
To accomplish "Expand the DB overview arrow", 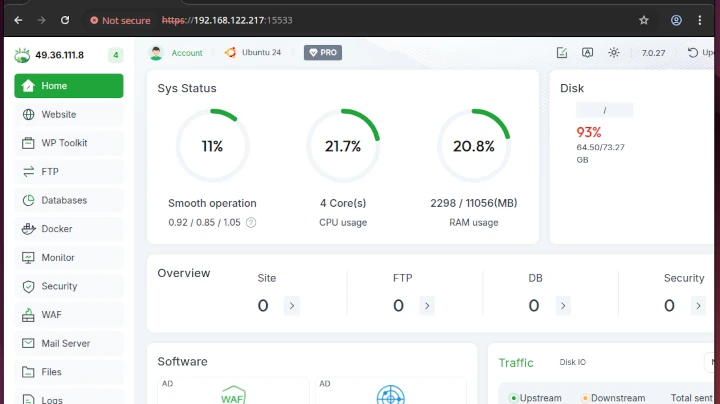I will 562,306.
